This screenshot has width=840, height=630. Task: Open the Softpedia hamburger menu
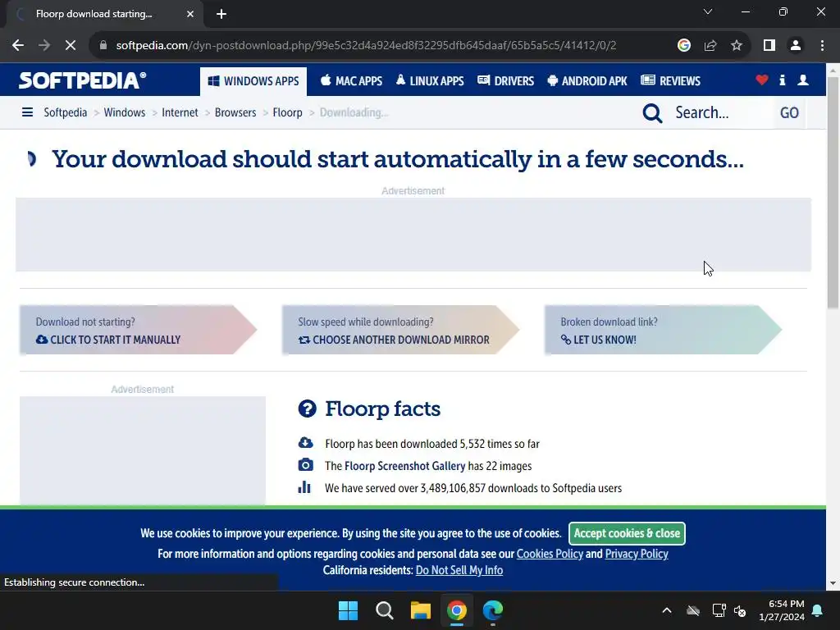[x=27, y=112]
